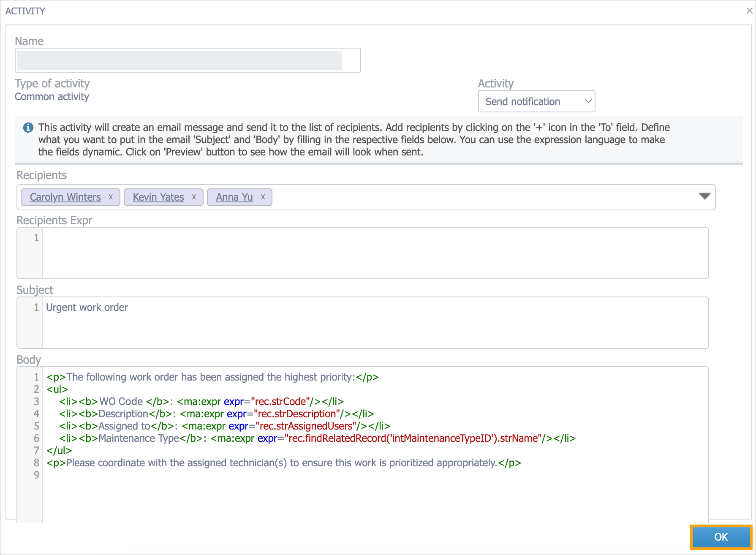Click body line 'Please coordinate with the assigned'

pyautogui.click(x=284, y=463)
